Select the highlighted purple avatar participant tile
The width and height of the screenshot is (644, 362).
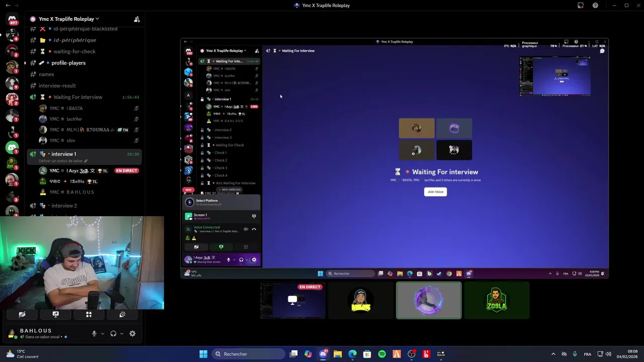click(429, 300)
